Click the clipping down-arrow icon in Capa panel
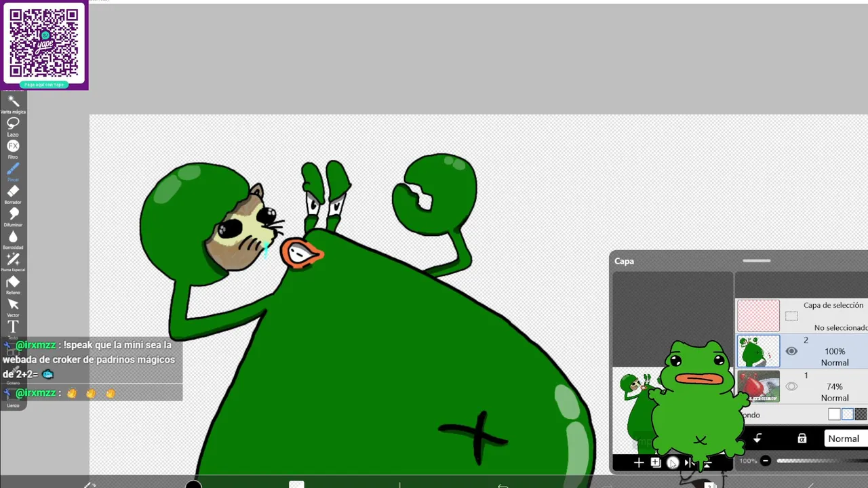The image size is (868, 488). (x=757, y=439)
